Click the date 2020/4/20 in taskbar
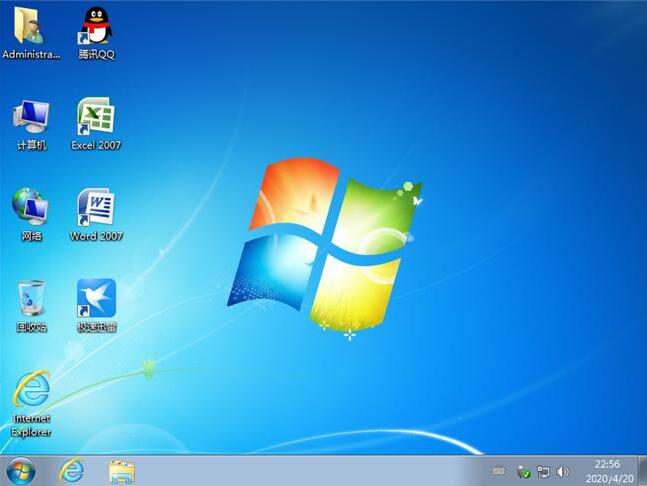 click(x=609, y=479)
